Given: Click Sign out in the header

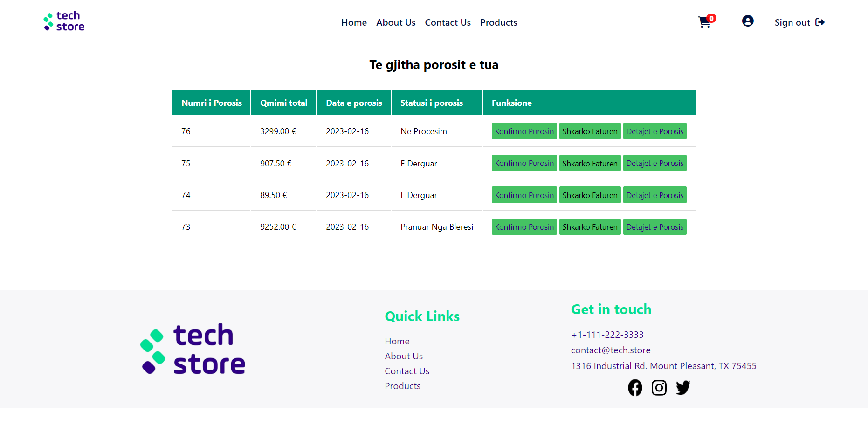Looking at the screenshot, I should (x=799, y=22).
